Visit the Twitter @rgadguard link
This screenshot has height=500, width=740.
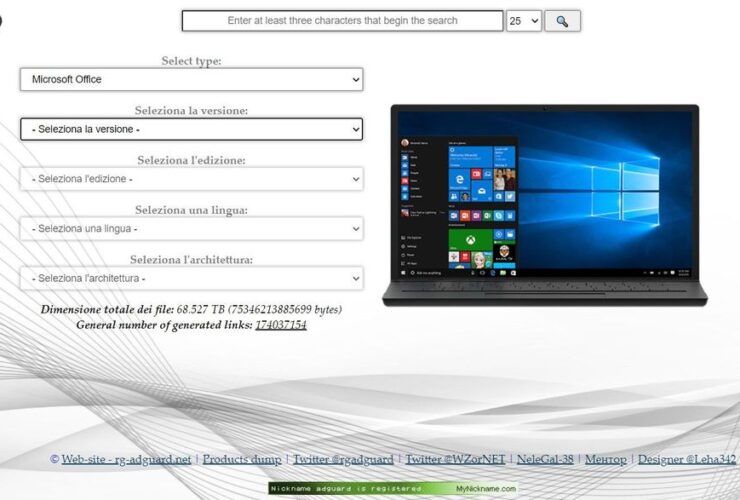(x=342, y=459)
